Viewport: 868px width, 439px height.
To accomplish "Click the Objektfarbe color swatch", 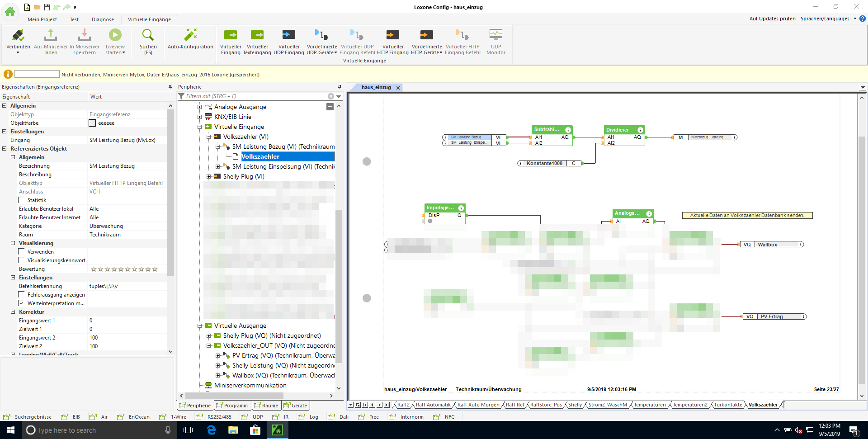I will [92, 123].
